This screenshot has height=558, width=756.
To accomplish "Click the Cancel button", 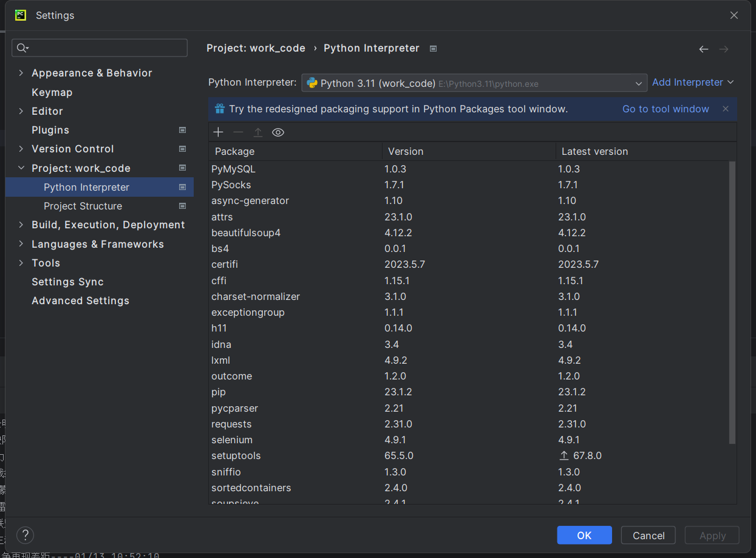I will [649, 535].
